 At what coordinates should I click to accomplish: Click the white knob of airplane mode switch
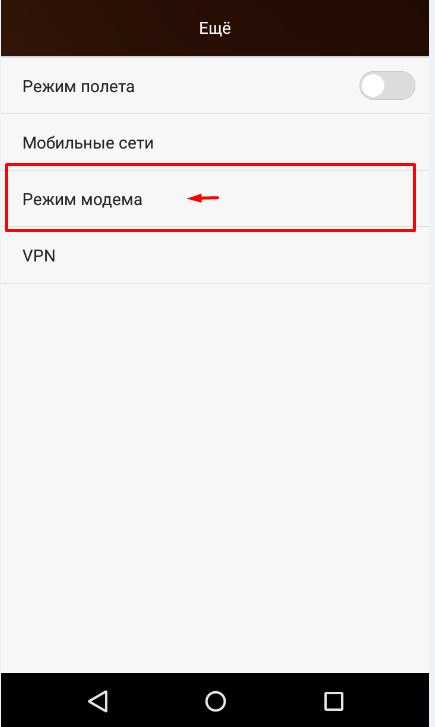point(373,85)
